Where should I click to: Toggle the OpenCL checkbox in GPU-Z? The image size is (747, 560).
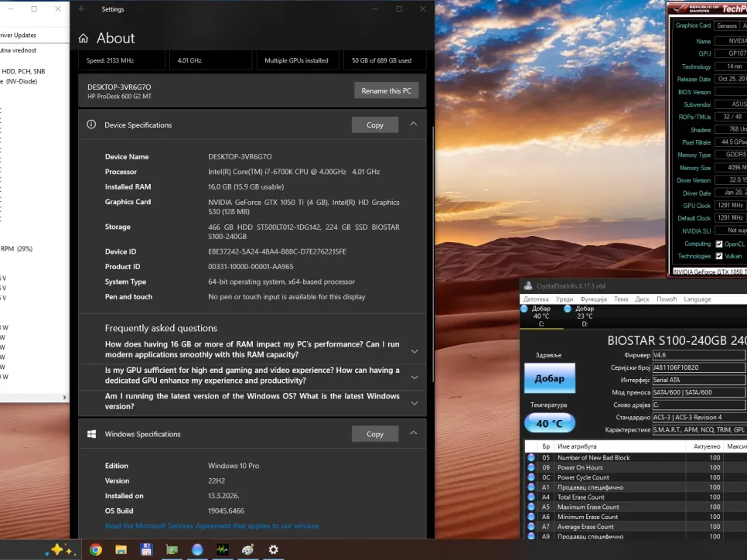[719, 244]
